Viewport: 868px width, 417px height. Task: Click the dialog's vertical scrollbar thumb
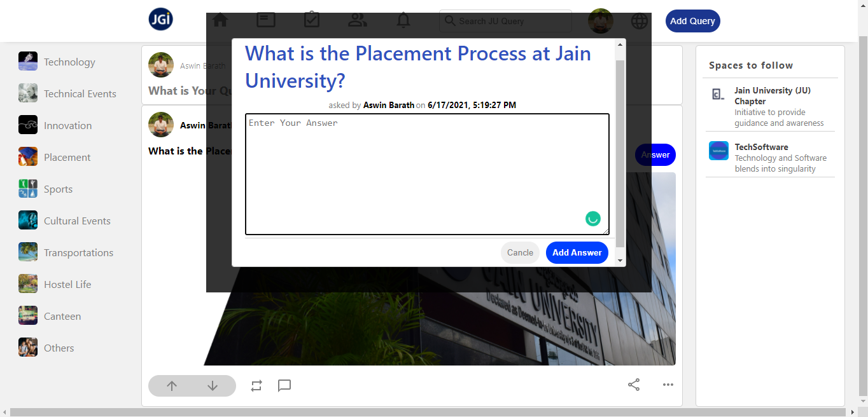click(620, 154)
